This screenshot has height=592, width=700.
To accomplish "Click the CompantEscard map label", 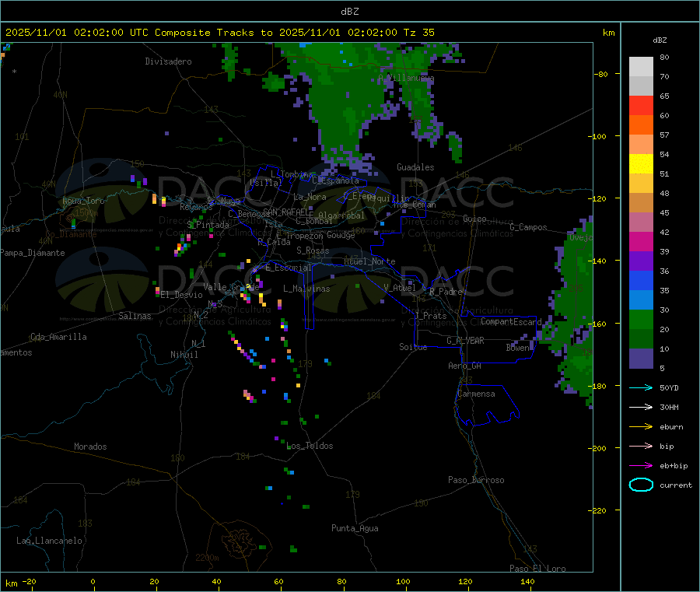I will coord(511,321).
